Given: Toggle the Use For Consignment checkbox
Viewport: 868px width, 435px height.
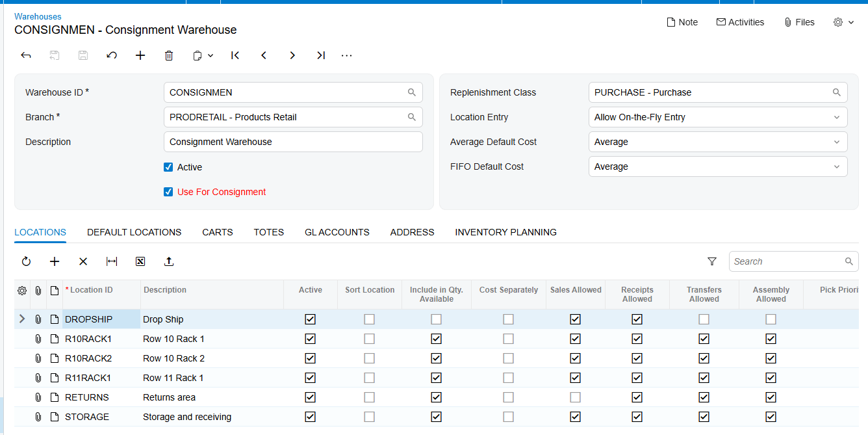Looking at the screenshot, I should (168, 192).
